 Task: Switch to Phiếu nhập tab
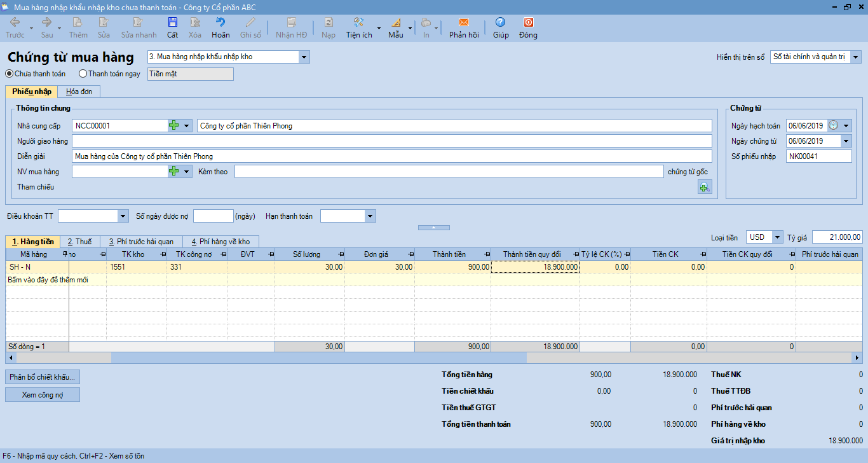click(x=31, y=92)
